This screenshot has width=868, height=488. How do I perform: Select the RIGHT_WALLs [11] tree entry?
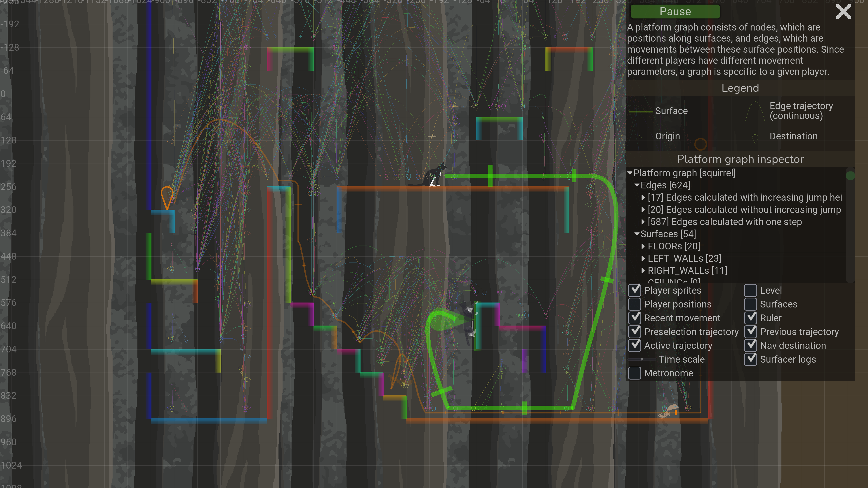[x=687, y=271]
